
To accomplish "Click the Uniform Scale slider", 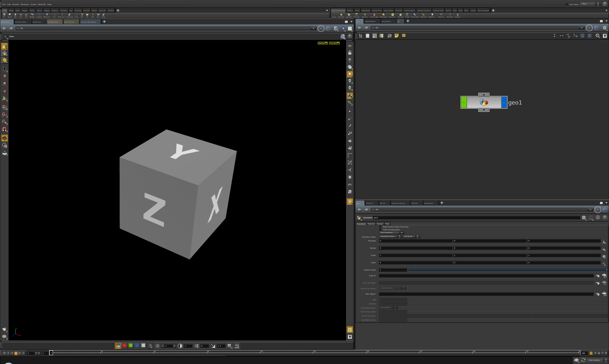I will (x=507, y=270).
